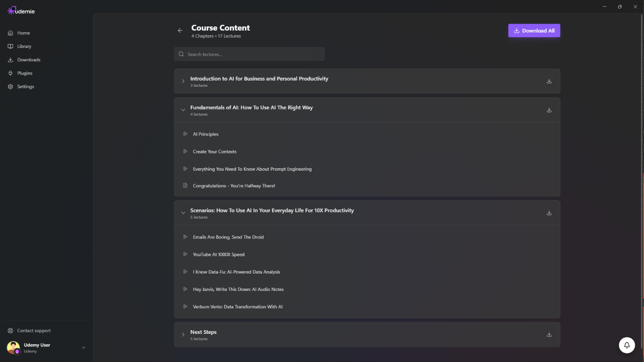Image resolution: width=644 pixels, height=362 pixels.
Task: Click the back arrow beside Course Content
Action: coord(180,31)
